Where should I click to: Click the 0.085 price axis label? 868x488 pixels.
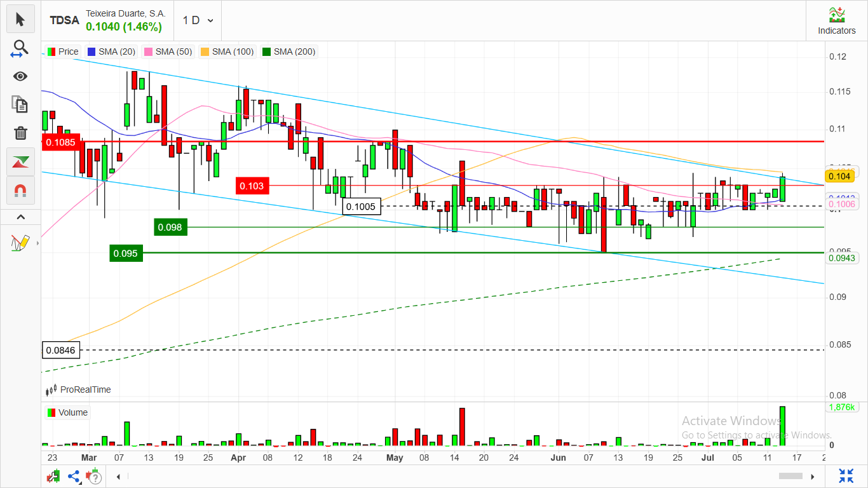tap(840, 345)
